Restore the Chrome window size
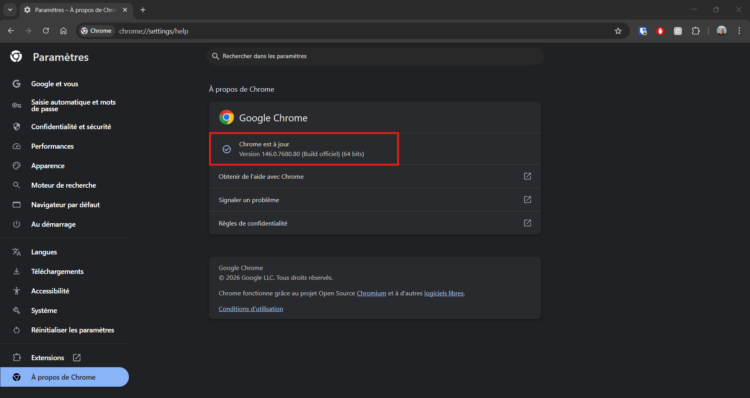Image resolution: width=750 pixels, height=398 pixels. [x=716, y=10]
